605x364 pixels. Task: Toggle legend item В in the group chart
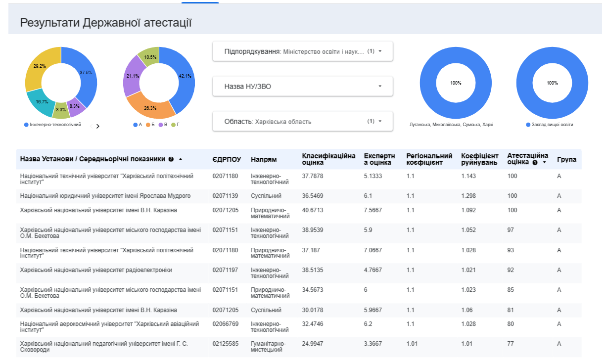pyautogui.click(x=165, y=125)
